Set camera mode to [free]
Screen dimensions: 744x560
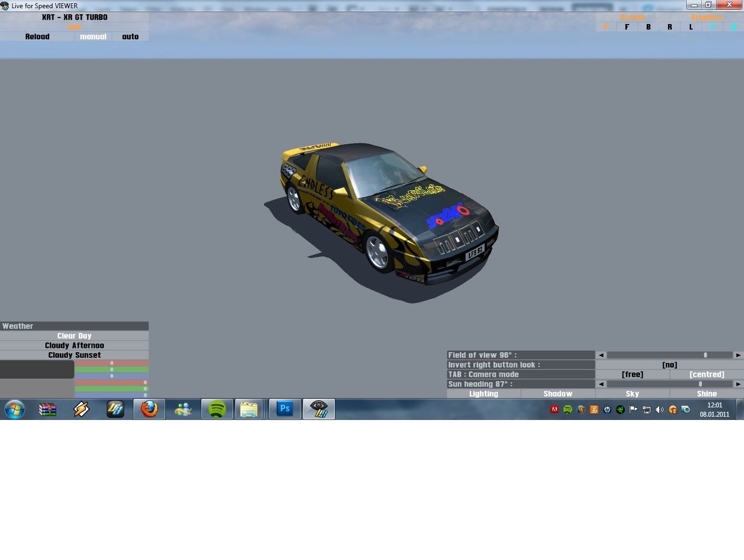coord(632,375)
